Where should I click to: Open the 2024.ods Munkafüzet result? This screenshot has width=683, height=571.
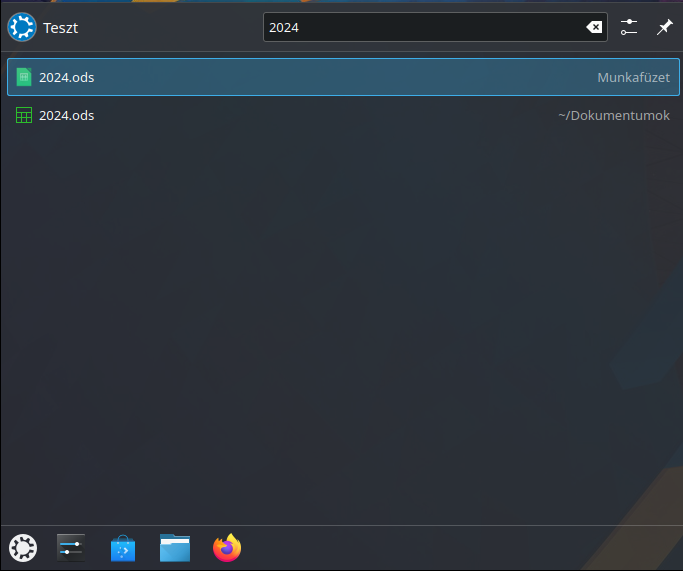point(343,77)
